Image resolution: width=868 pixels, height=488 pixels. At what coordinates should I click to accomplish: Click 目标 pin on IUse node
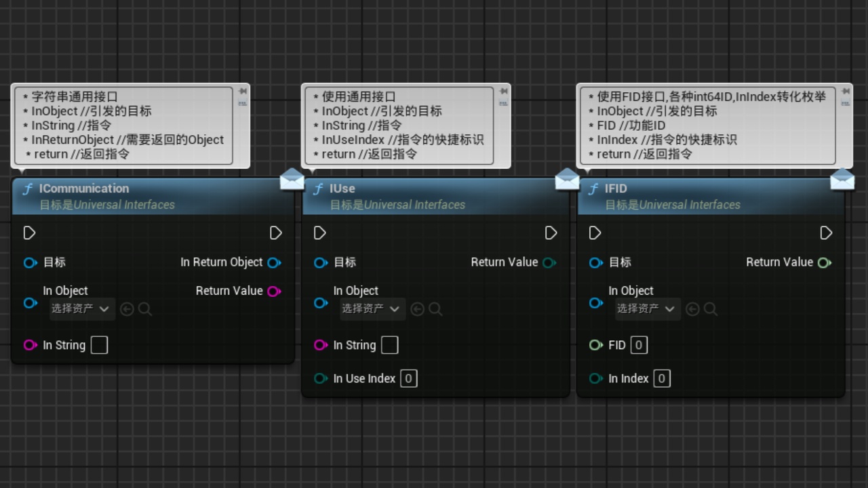pos(321,263)
